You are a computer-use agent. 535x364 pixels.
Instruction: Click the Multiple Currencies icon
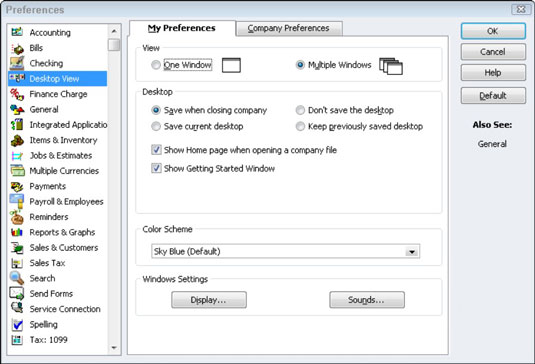tap(17, 171)
